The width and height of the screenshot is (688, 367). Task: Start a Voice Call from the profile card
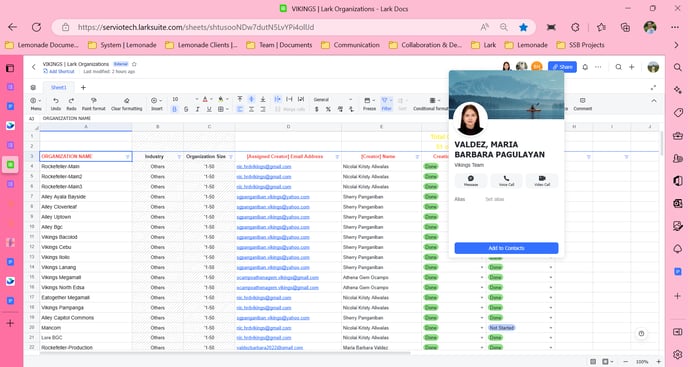506,180
